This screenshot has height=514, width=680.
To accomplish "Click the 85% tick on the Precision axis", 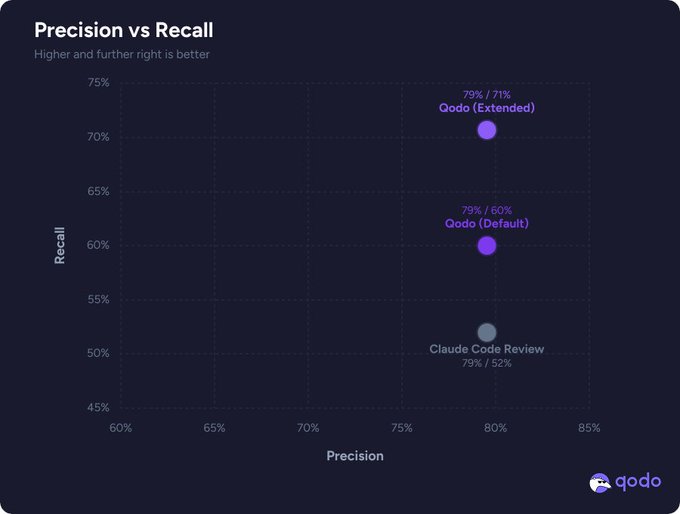I will click(x=589, y=428).
